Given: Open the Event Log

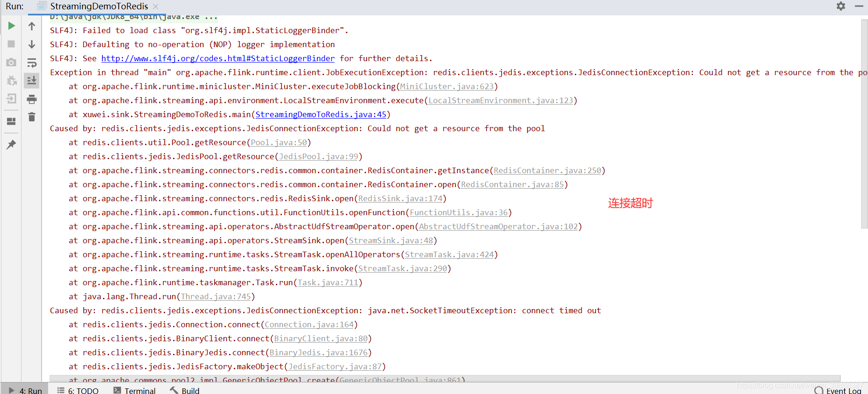Looking at the screenshot, I should (x=838, y=390).
